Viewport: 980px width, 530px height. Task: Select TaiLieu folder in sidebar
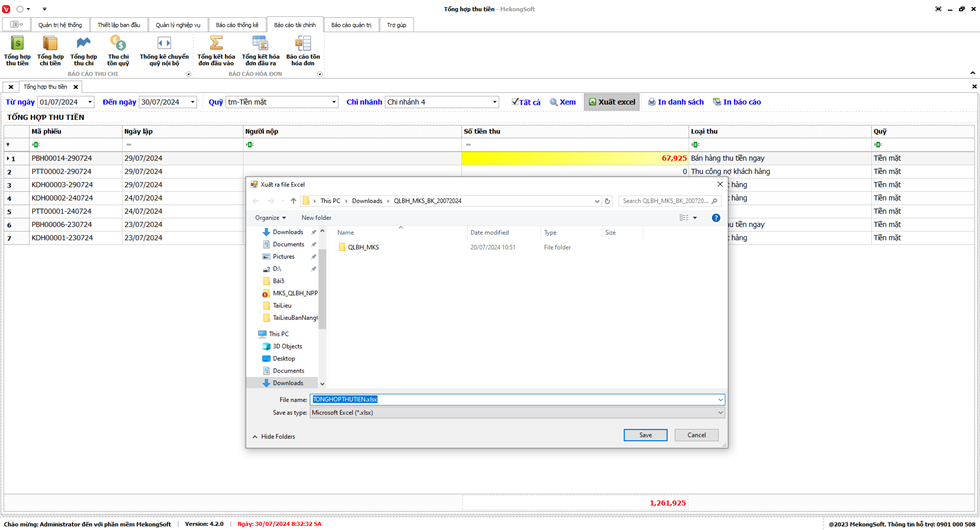tap(282, 306)
